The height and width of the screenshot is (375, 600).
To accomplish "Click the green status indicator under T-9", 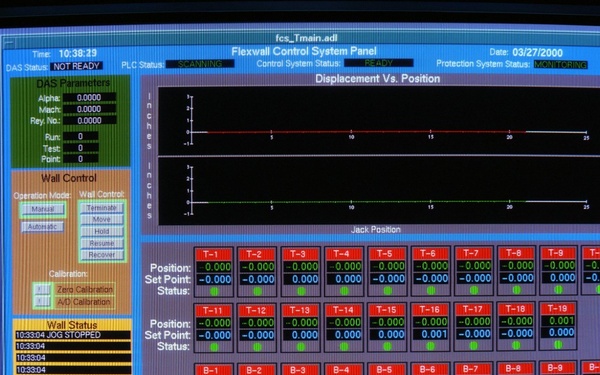I will (x=559, y=289).
